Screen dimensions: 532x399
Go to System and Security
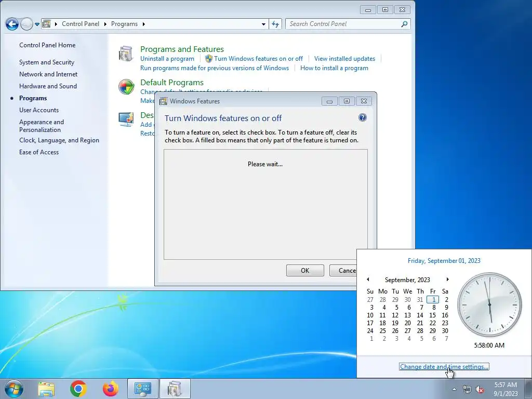tap(47, 62)
